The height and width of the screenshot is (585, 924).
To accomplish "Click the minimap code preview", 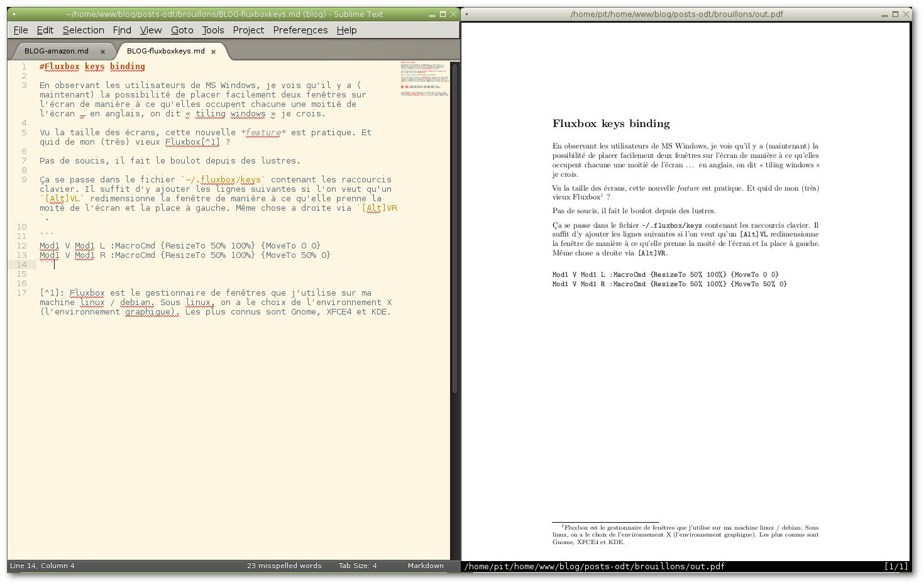I will pos(424,79).
